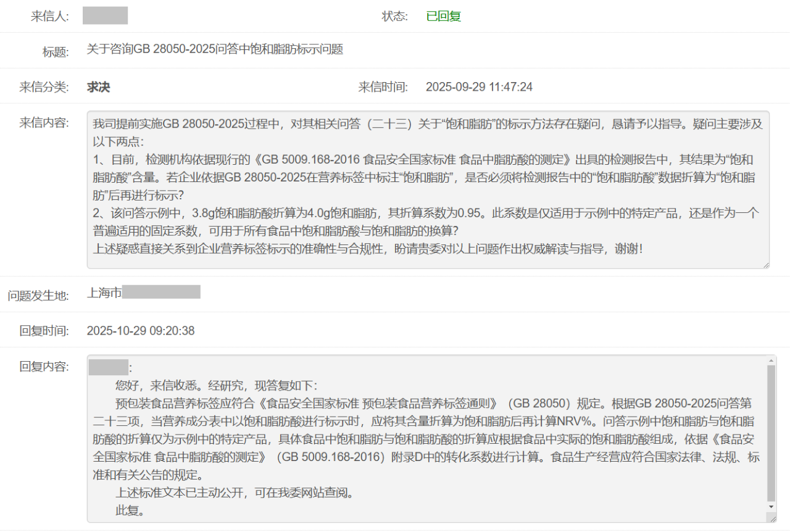Click the 来信人 field label

click(50, 16)
